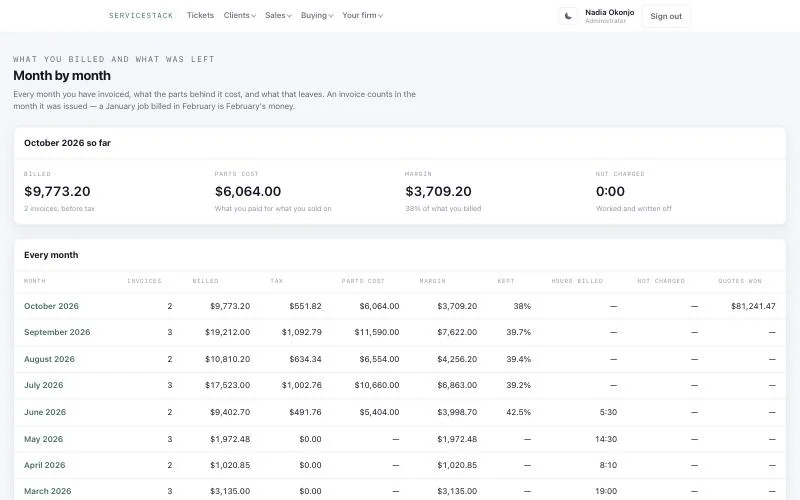
Task: Click May hours billed 14:30
Action: pos(606,439)
